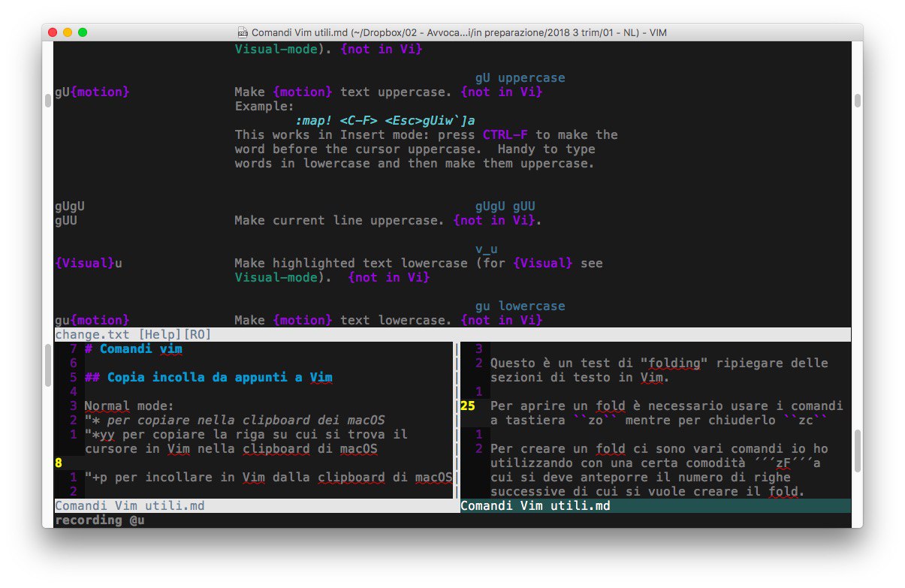Click the ``zo`` command in the bottom-right pane

pos(596,421)
